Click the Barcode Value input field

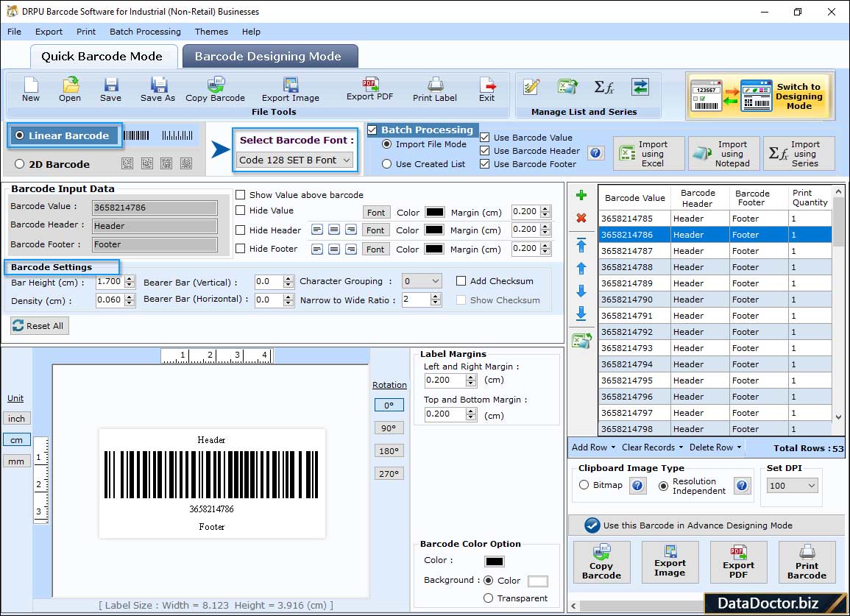coord(155,208)
